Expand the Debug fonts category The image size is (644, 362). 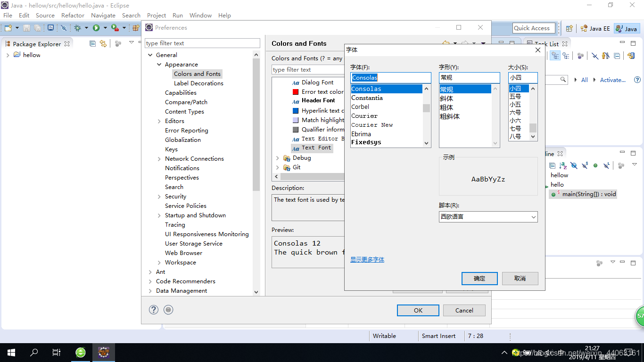[278, 158]
